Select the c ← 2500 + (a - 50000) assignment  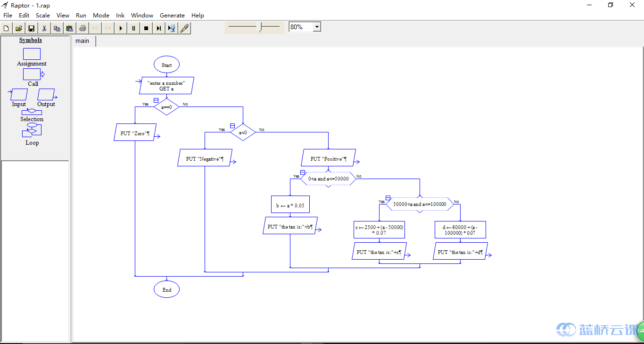coord(380,230)
